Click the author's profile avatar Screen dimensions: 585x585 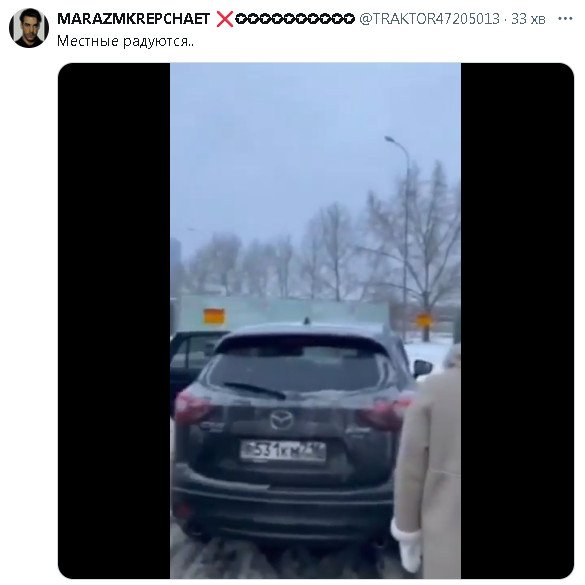pos(29,28)
